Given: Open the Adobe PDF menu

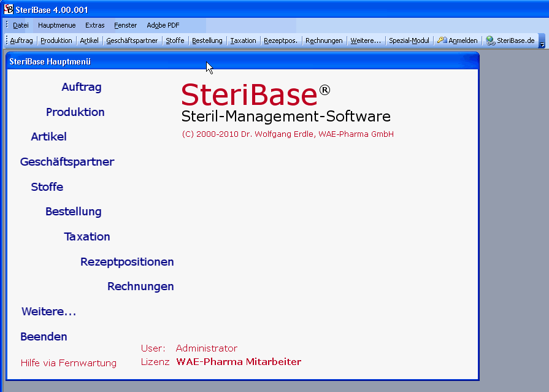Looking at the screenshot, I should coord(163,25).
